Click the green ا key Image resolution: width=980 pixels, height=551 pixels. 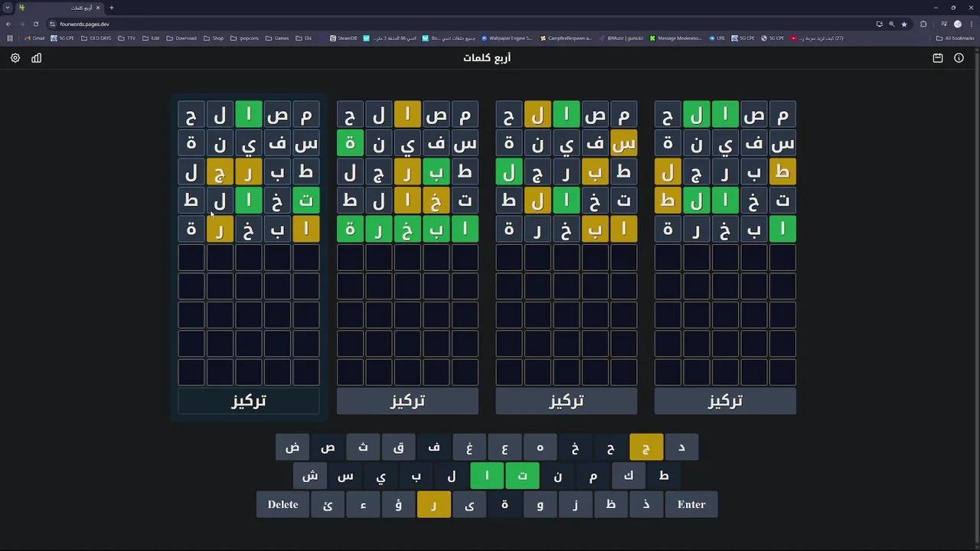coord(487,476)
